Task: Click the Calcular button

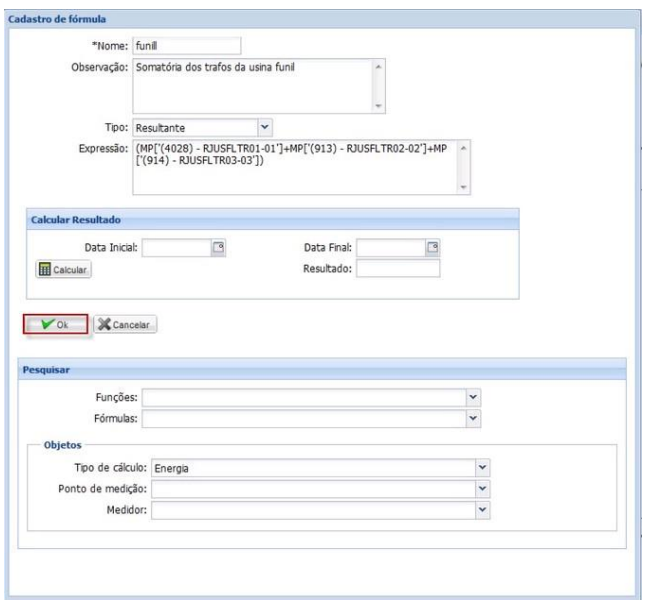Action: pyautogui.click(x=63, y=270)
